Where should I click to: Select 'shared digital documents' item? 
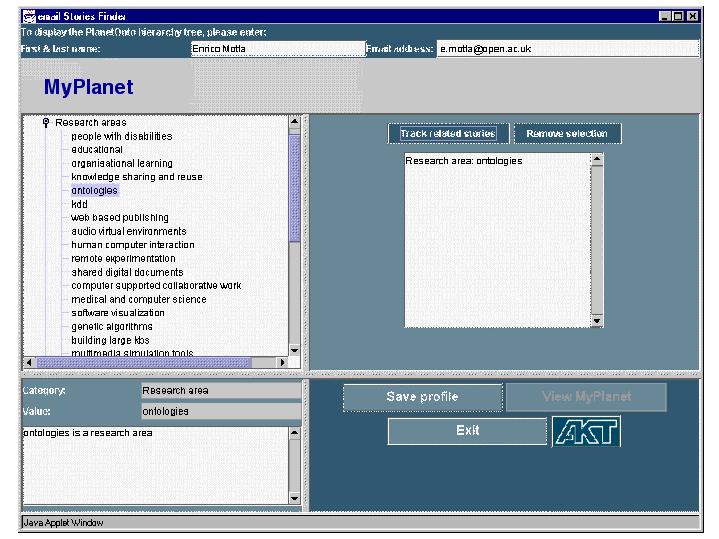click(127, 272)
